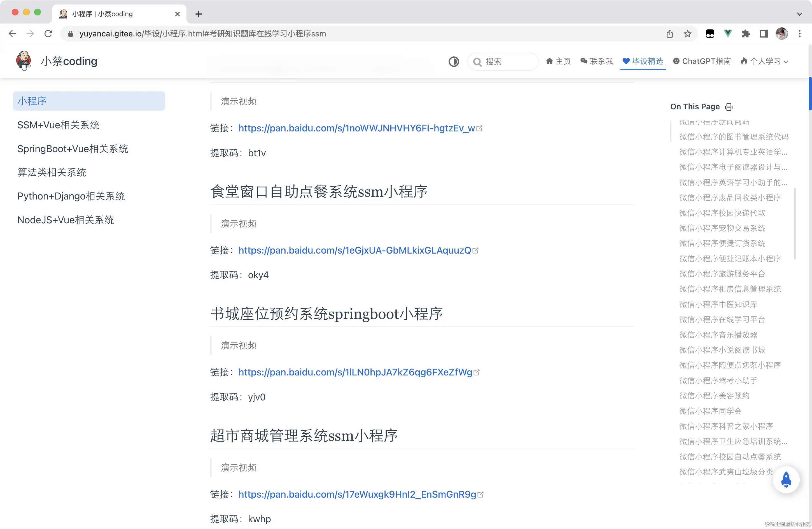Click heading 食堂窗口自助点餐系统ssm小程序
812x529 pixels.
pos(319,192)
